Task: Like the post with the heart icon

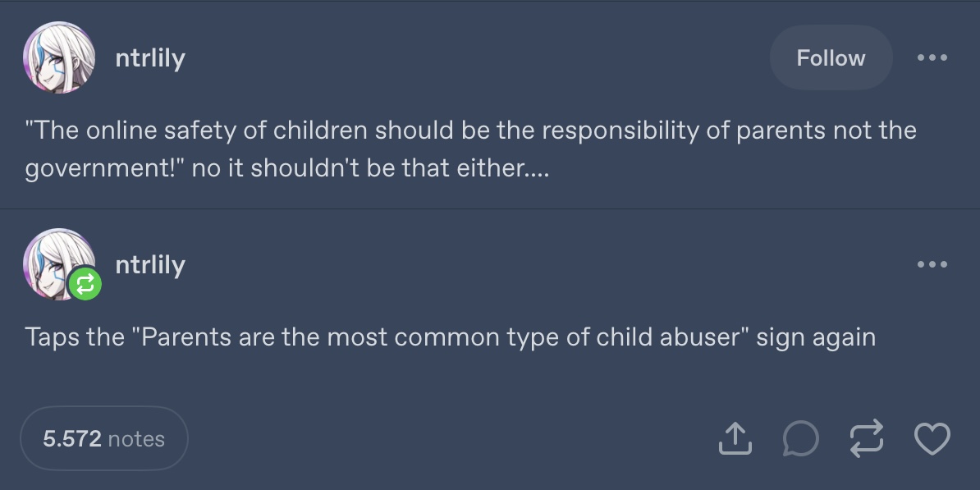Action: click(932, 438)
